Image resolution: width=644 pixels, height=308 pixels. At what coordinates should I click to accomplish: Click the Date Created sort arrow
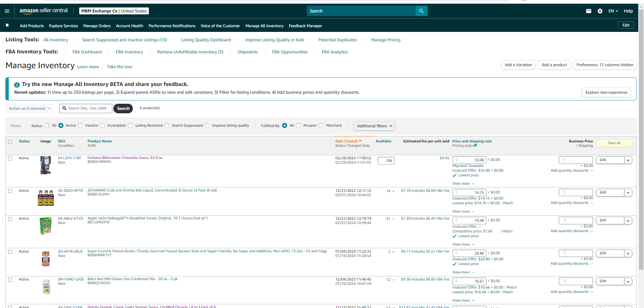click(x=360, y=141)
